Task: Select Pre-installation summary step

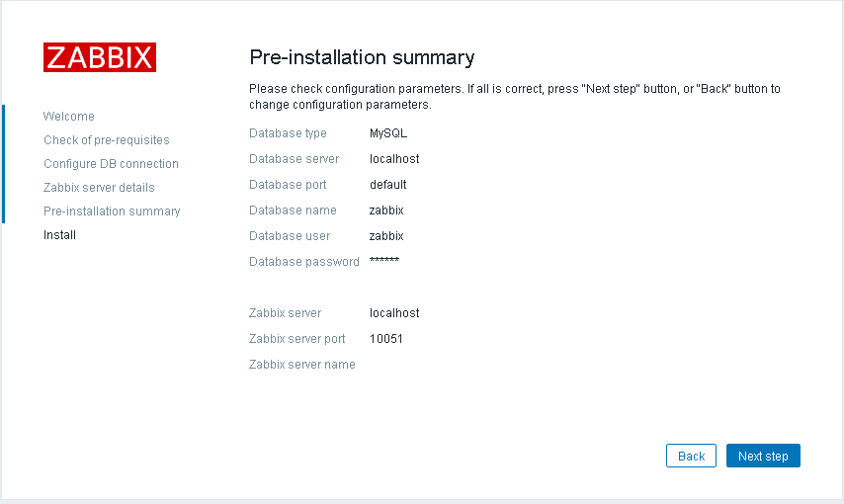Action: tap(112, 211)
